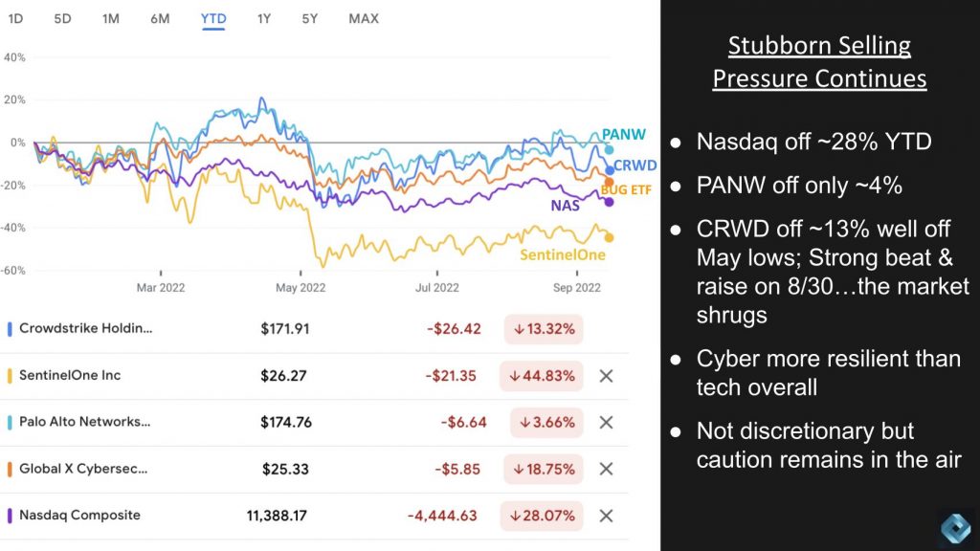
Task: Click the SentinelOne Inc name
Action: coord(70,376)
